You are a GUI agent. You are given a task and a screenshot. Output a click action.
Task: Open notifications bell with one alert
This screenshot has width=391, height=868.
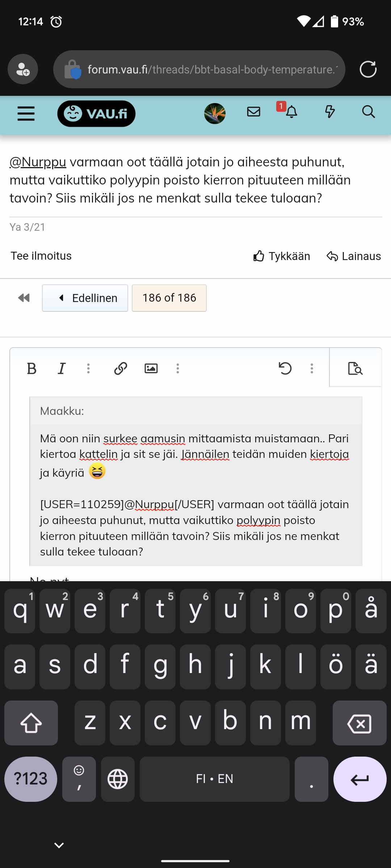291,112
